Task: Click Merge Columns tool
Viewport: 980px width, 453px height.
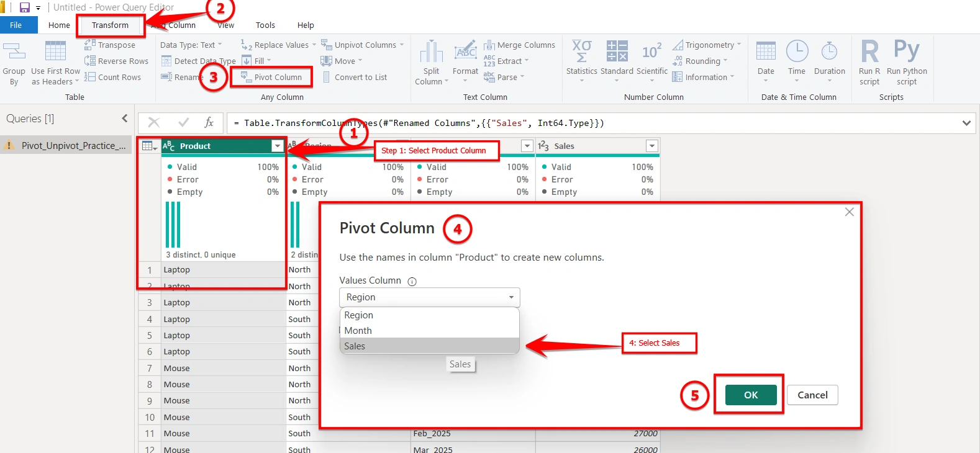Action: pos(519,45)
